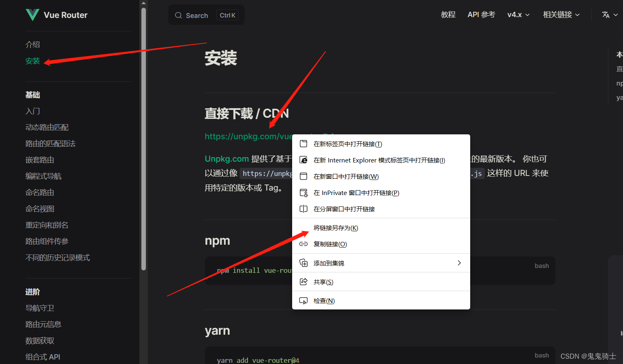The height and width of the screenshot is (364, 623).
Task: Expand the 添加到集锦 submenu arrow
Action: (x=459, y=263)
